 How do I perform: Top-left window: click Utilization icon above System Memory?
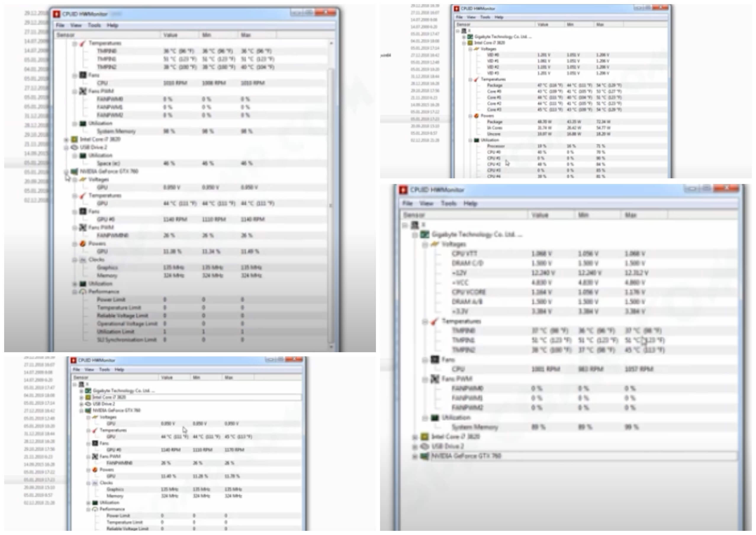click(x=83, y=123)
